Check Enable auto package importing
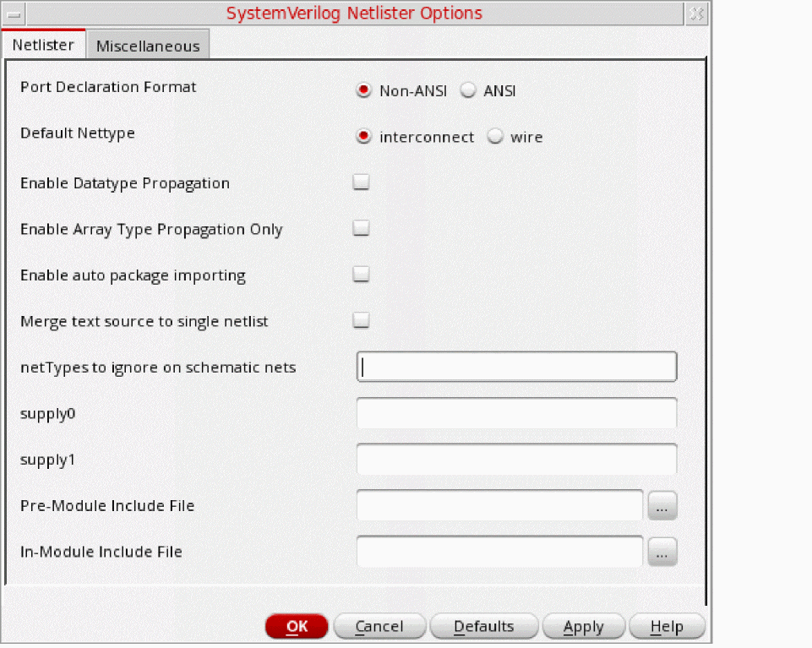The width and height of the screenshot is (812, 648). [x=362, y=275]
